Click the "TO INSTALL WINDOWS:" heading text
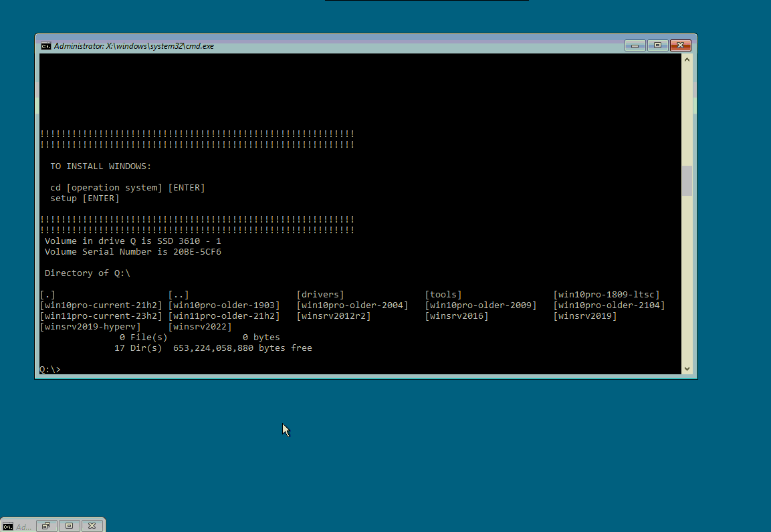Viewport: 771px width, 532px height. point(101,166)
